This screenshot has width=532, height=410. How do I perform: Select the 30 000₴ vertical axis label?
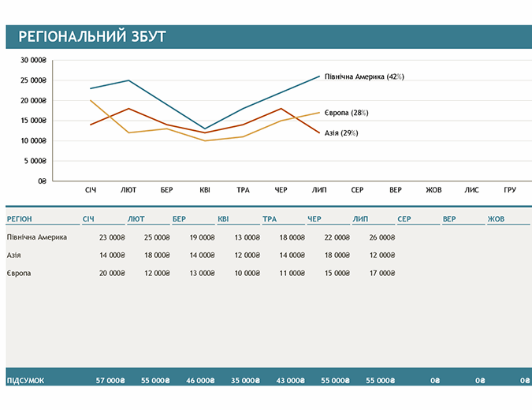(x=33, y=60)
